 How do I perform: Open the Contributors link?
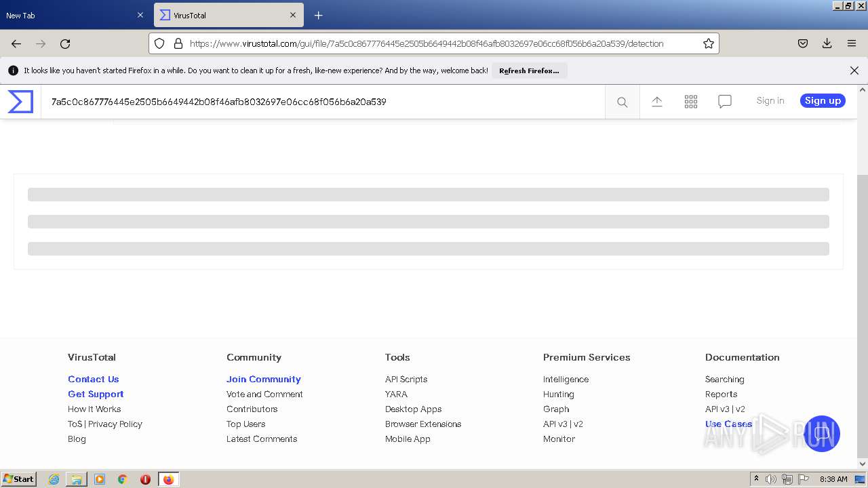252,409
